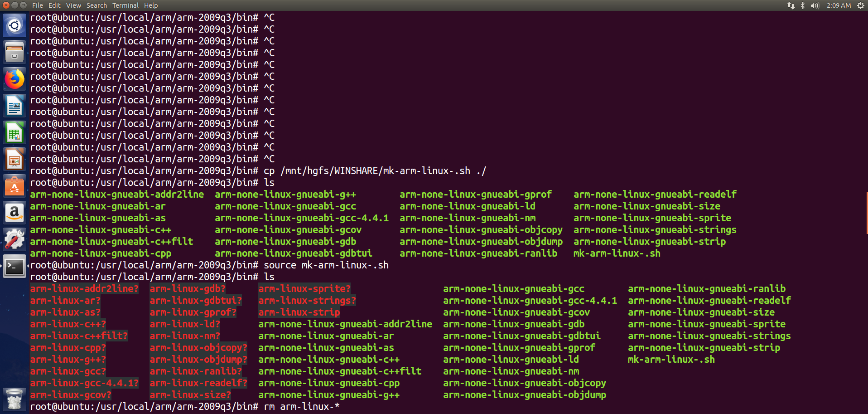Open the Search menu

(x=96, y=5)
